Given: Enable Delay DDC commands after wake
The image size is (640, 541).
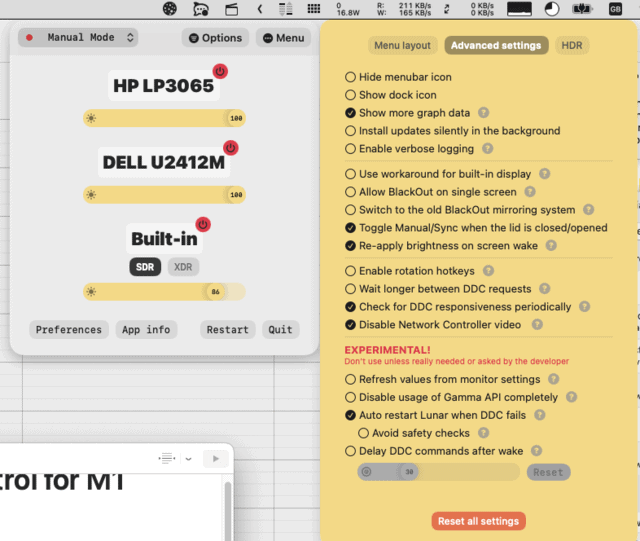Looking at the screenshot, I should click(350, 451).
